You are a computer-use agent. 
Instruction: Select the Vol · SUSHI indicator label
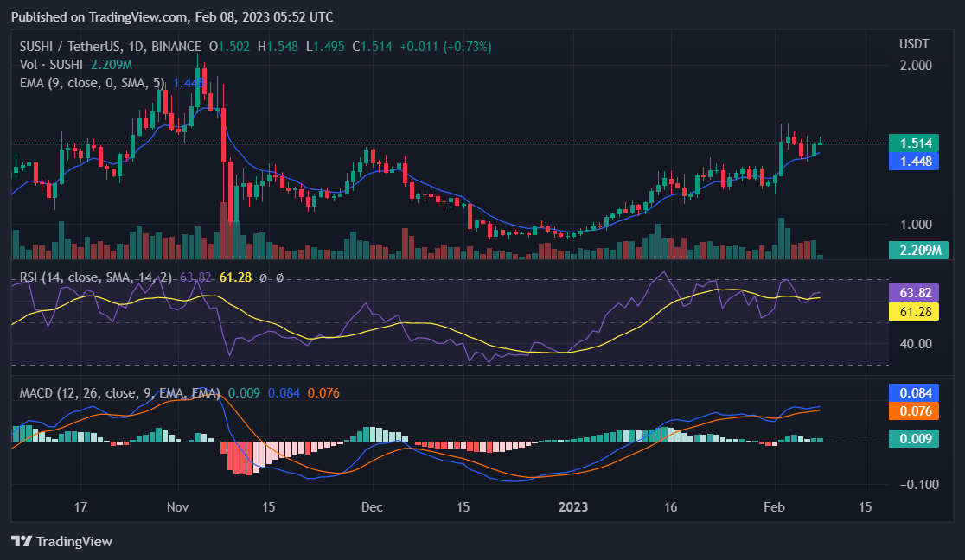pos(51,65)
